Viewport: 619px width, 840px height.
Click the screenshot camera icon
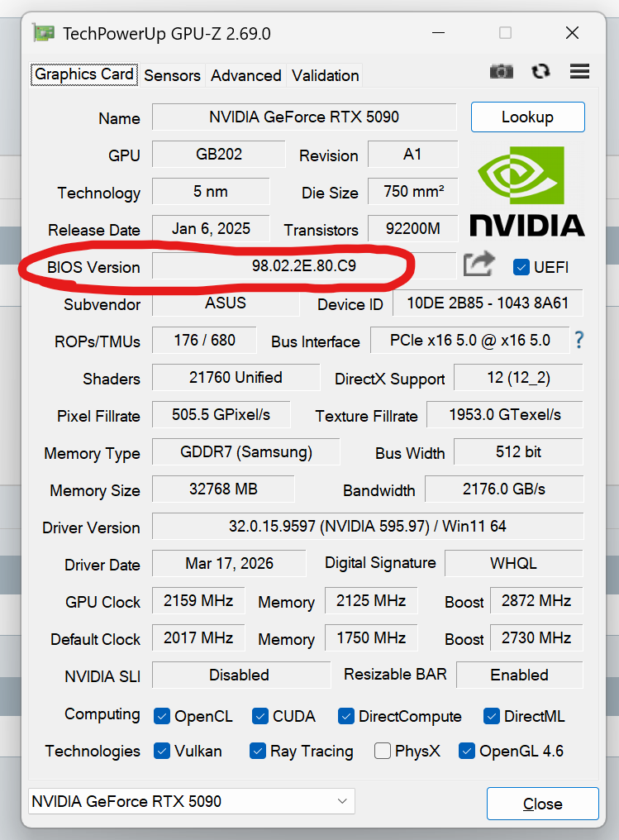[501, 72]
